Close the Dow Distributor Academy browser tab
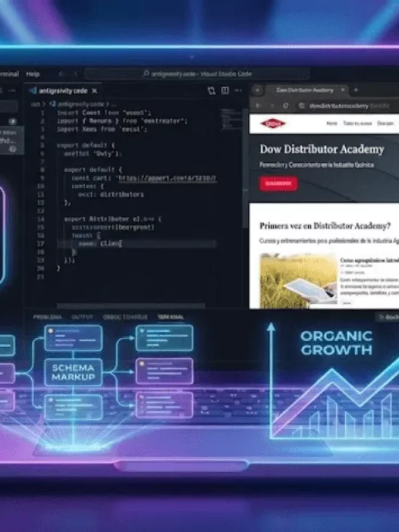Viewport: 399px width, 532px height. (343, 90)
